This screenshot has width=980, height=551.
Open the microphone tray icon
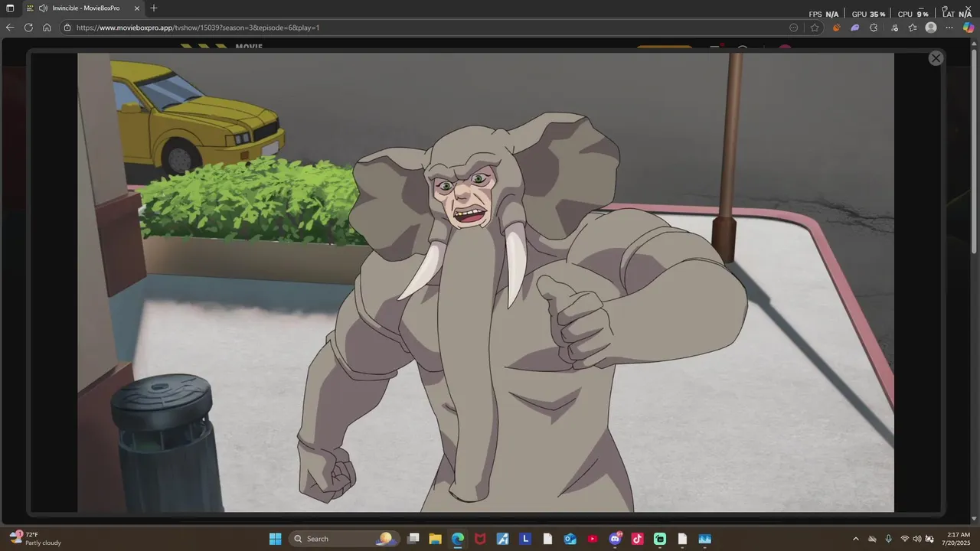click(x=888, y=539)
